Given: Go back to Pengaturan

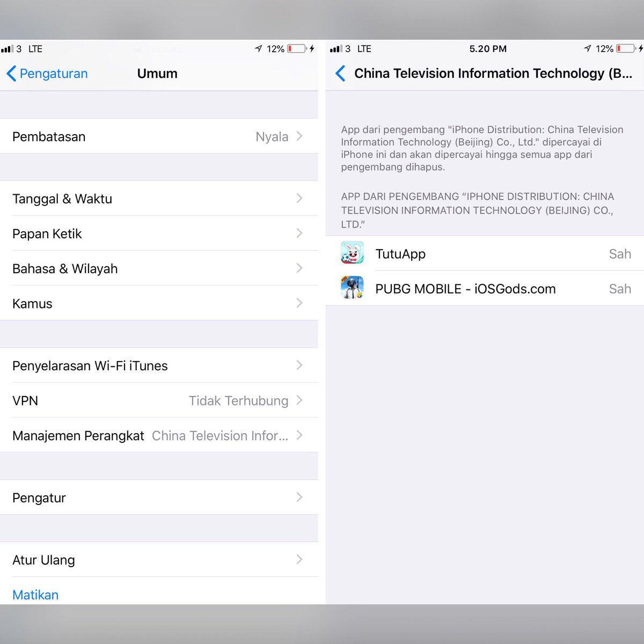Looking at the screenshot, I should click(x=47, y=74).
